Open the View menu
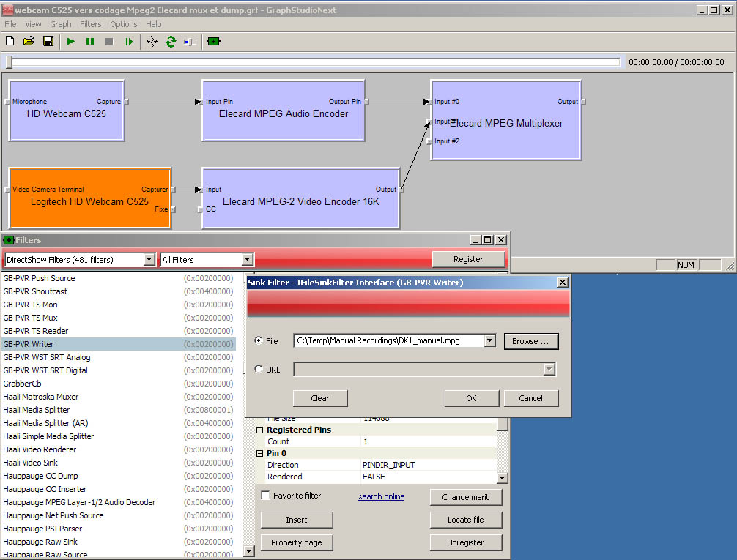737x560 pixels. click(33, 24)
